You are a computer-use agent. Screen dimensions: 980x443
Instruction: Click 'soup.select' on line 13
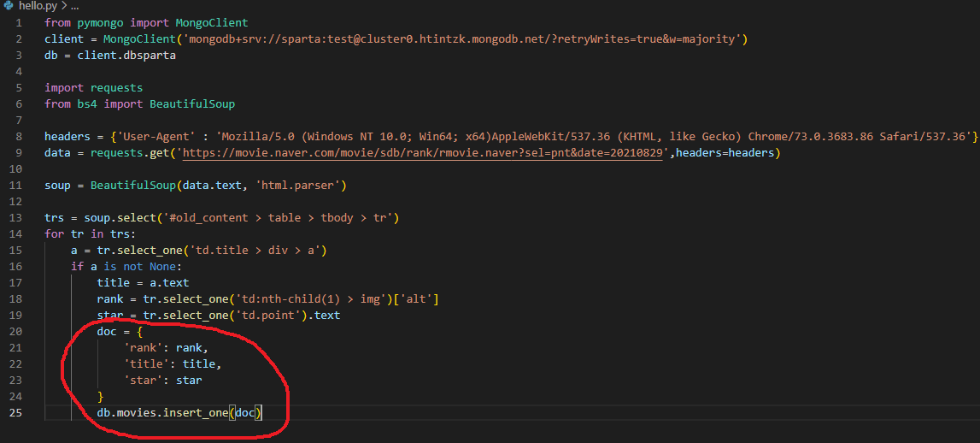coord(120,218)
